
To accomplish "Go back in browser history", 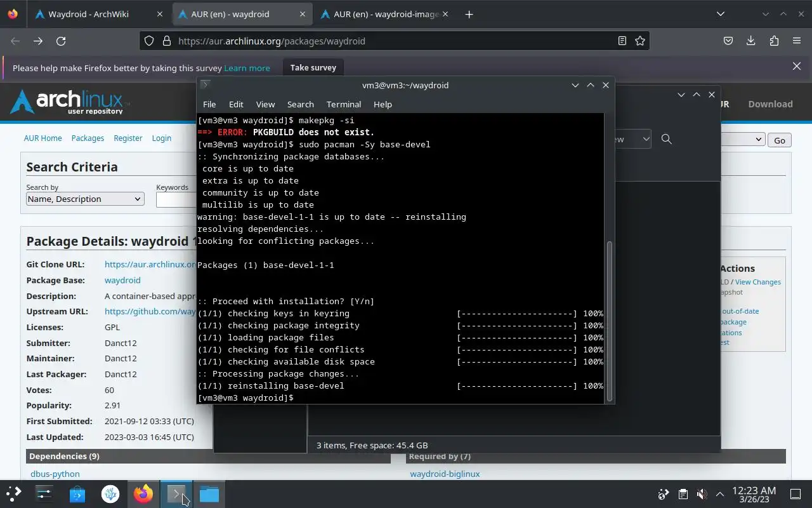I will 15,41.
